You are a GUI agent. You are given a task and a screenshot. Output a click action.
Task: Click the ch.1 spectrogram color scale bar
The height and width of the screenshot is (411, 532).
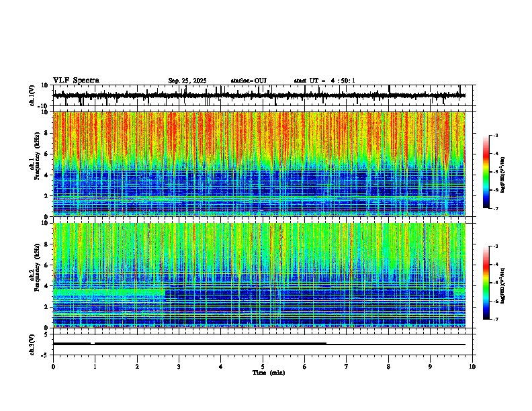[486, 172]
